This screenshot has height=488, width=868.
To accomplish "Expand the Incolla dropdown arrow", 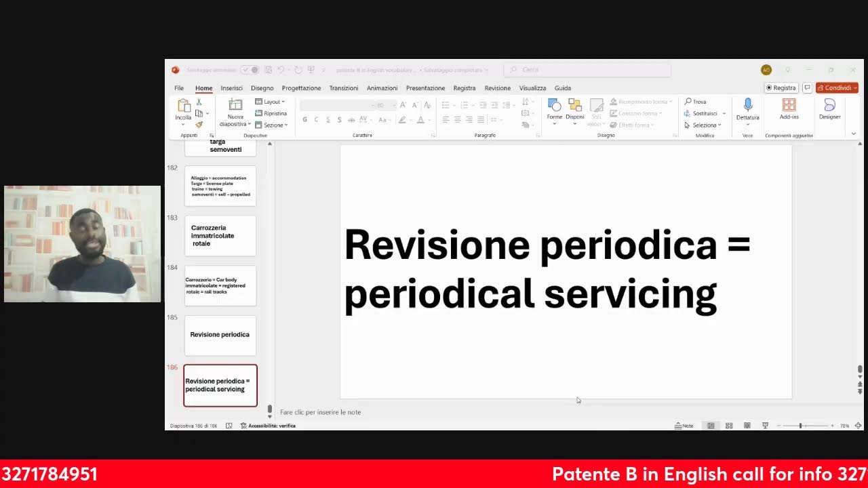I will point(184,123).
